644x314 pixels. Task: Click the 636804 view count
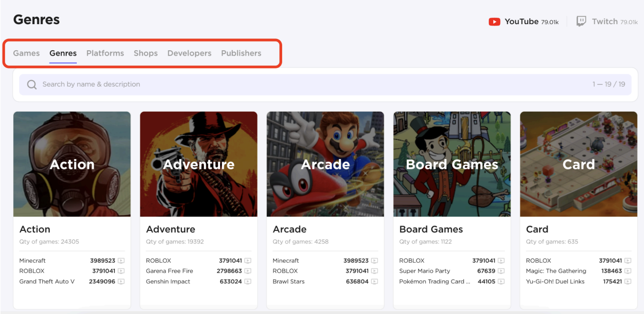tap(357, 282)
